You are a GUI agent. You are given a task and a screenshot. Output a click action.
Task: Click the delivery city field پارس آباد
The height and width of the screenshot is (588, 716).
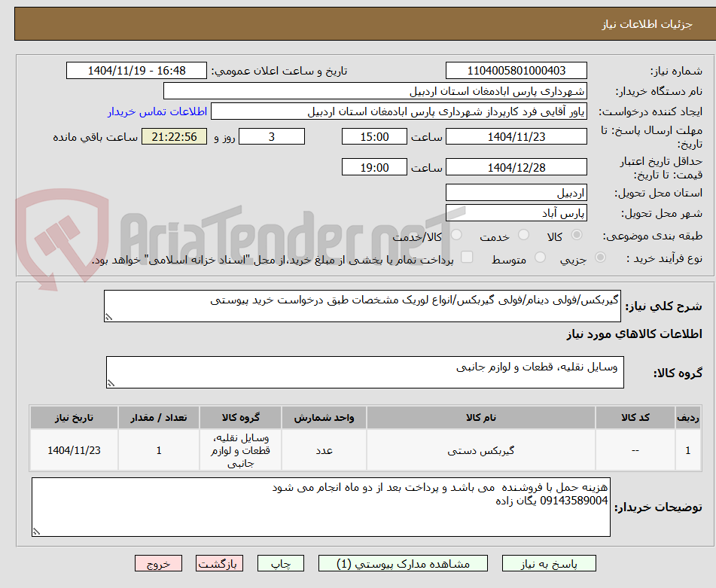(x=516, y=213)
